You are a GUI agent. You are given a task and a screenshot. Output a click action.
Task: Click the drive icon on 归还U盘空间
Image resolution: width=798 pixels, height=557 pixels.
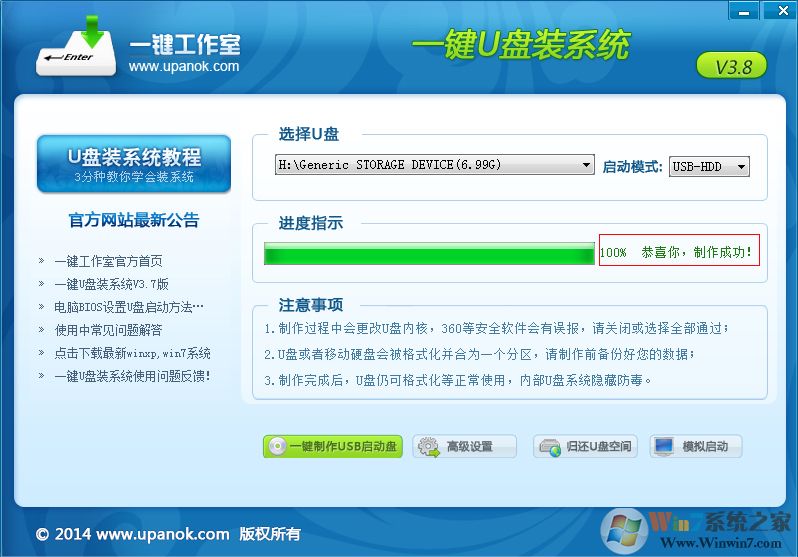coord(550,448)
